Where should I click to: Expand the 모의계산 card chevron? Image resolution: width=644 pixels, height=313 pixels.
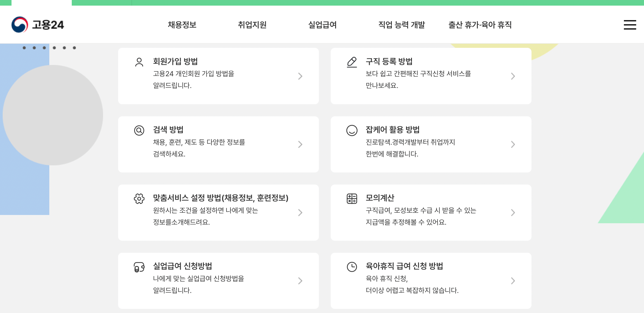(513, 212)
